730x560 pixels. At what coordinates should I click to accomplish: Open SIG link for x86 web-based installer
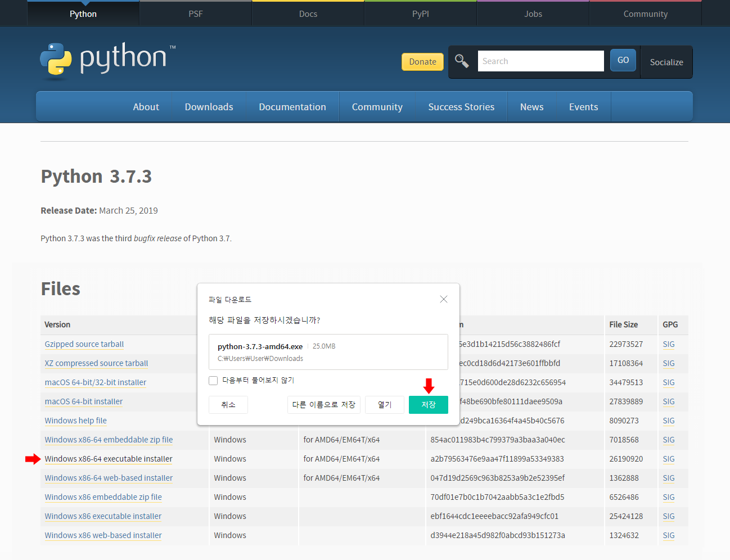668,535
